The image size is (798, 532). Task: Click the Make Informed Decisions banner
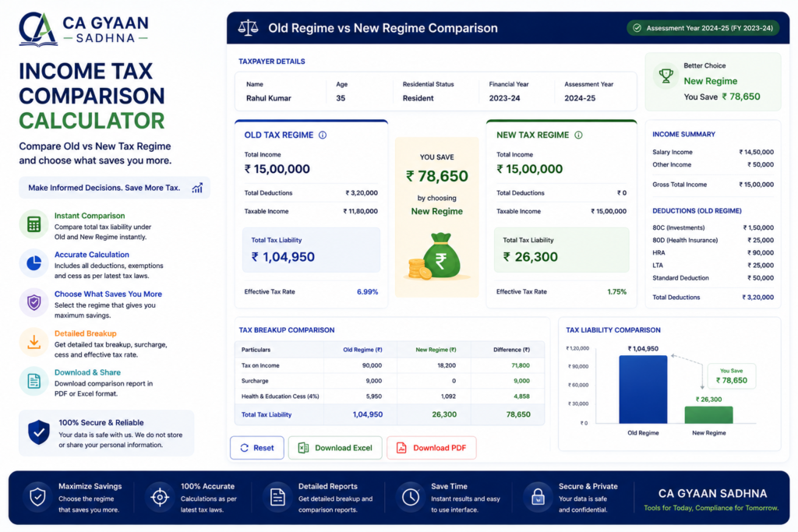point(115,188)
